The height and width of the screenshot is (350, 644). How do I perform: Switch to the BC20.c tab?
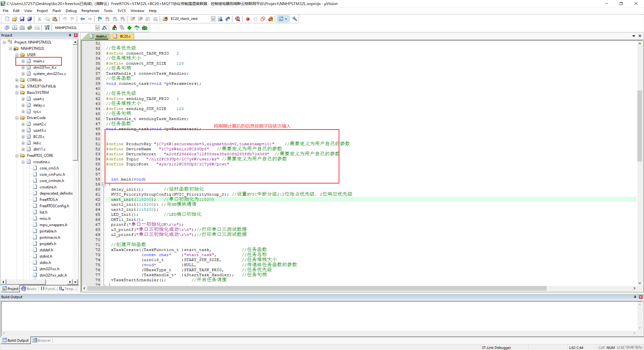coord(125,36)
